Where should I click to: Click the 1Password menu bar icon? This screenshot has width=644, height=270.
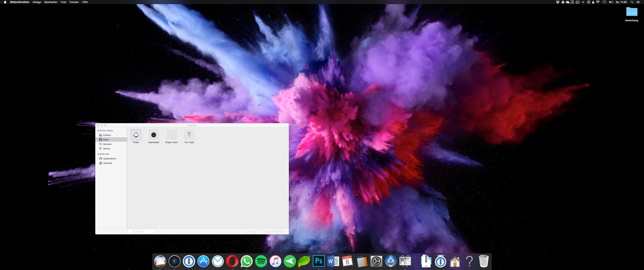pyautogui.click(x=588, y=2)
